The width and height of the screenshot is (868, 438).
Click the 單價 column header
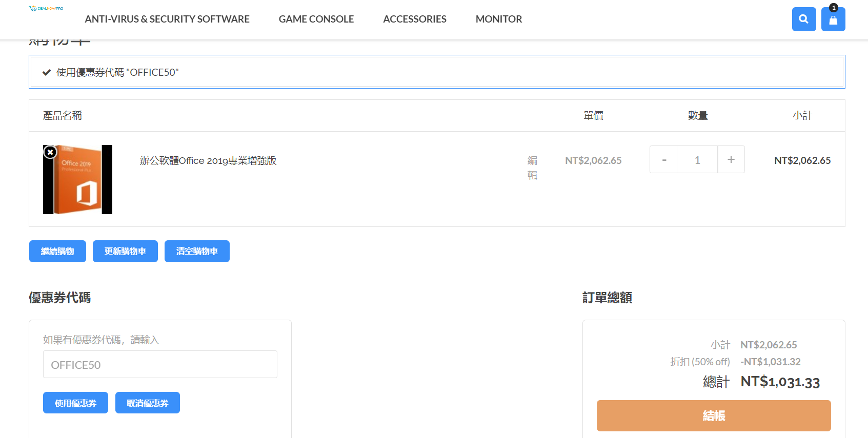click(593, 115)
